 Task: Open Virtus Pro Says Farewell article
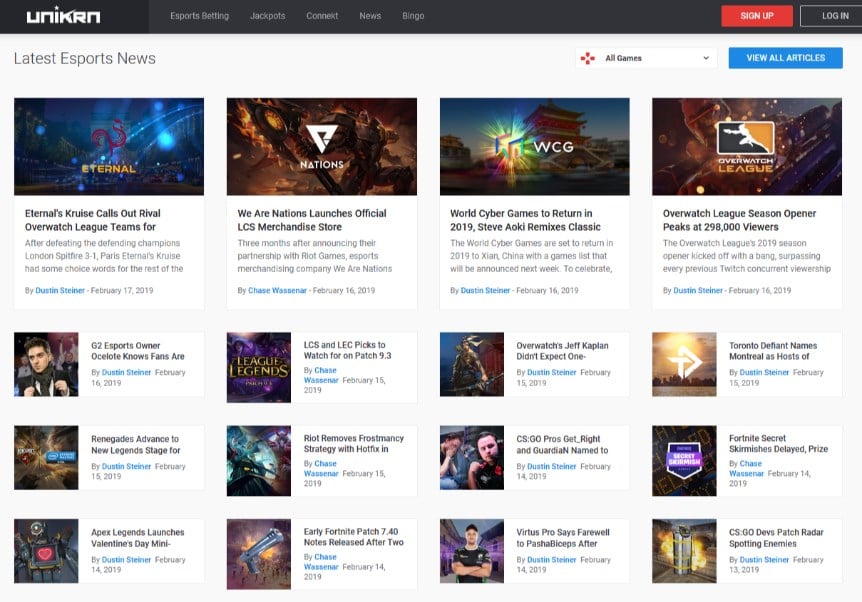[563, 538]
